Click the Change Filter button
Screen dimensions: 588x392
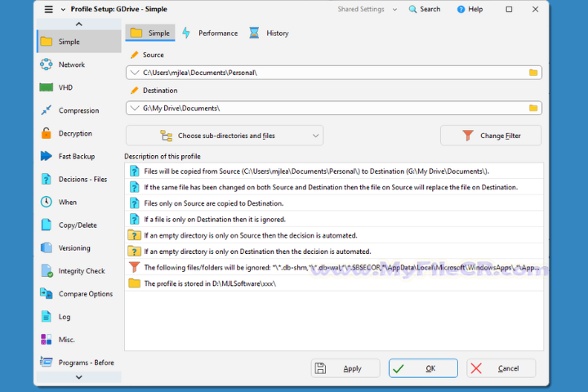coord(491,136)
